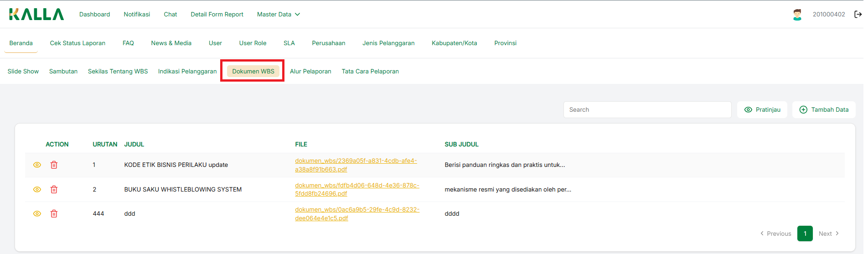Go to Next page in pagination

click(828, 233)
